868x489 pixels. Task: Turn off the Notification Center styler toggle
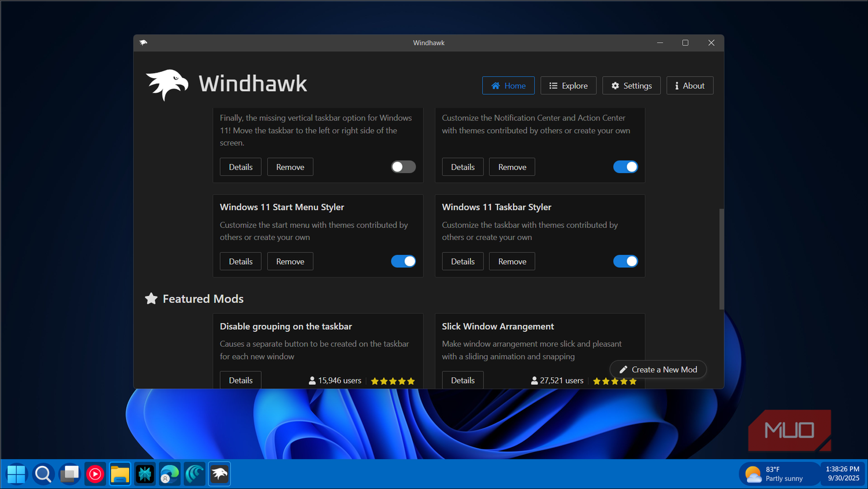[625, 167]
